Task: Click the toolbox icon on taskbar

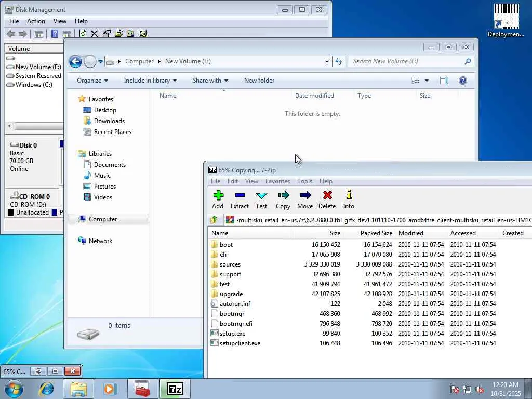Action: pyautogui.click(x=142, y=389)
